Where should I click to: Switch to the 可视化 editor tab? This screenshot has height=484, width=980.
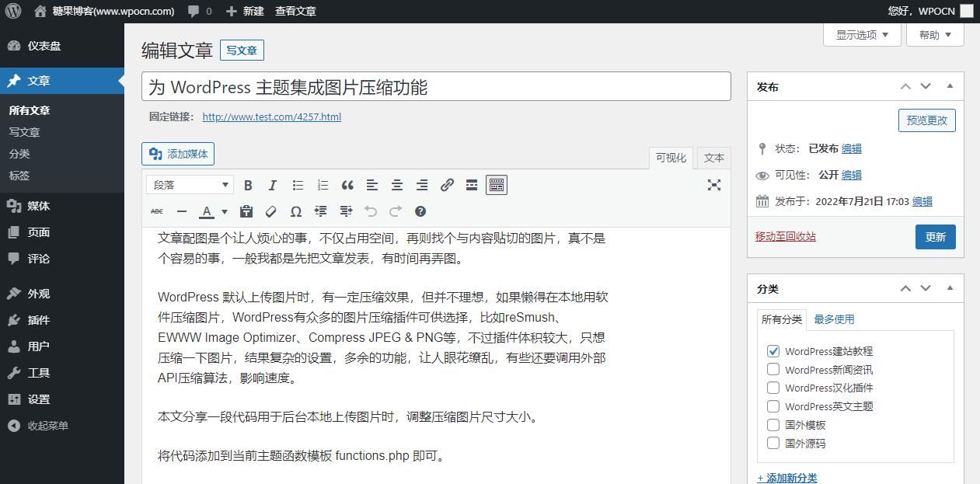pyautogui.click(x=671, y=158)
